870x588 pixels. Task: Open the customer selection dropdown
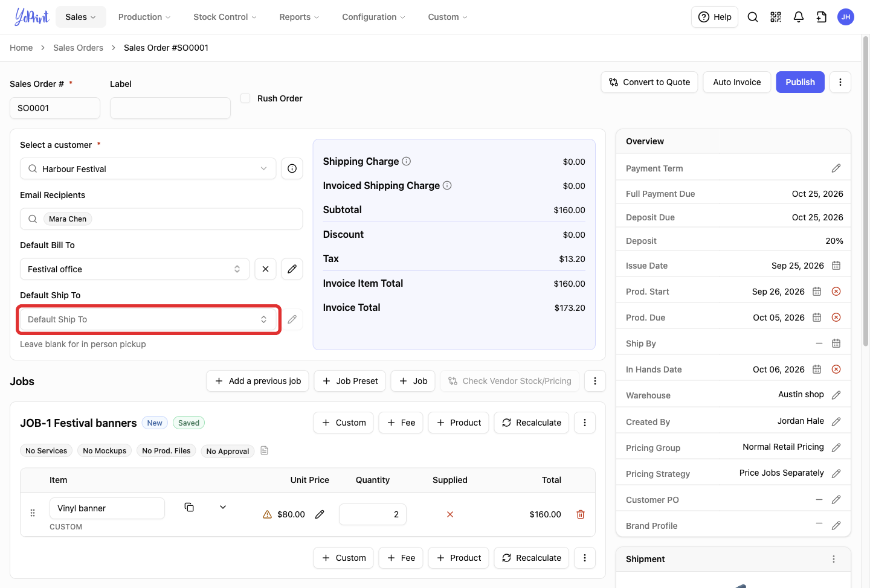click(148, 168)
